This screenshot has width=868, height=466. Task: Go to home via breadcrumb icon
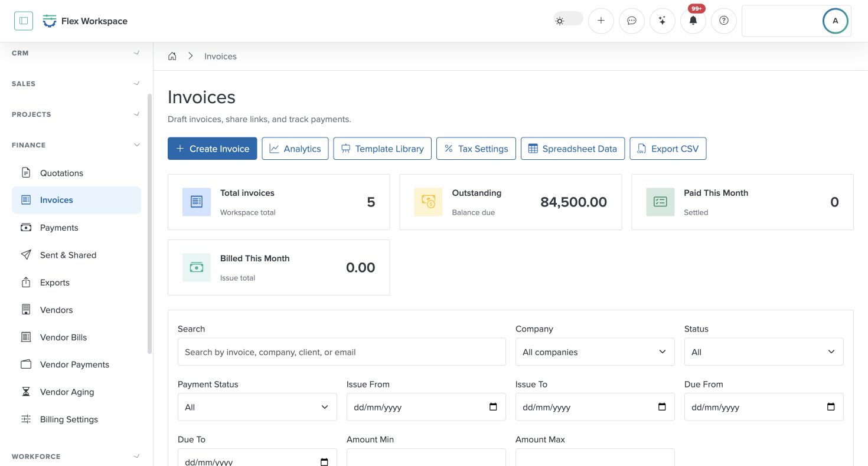pos(172,56)
